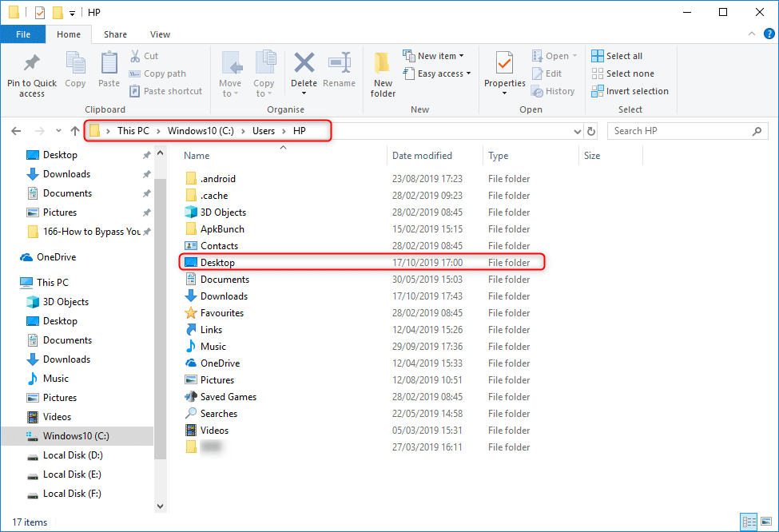Image resolution: width=779 pixels, height=532 pixels.
Task: Open the Properties checkmark icon
Action: tap(504, 64)
